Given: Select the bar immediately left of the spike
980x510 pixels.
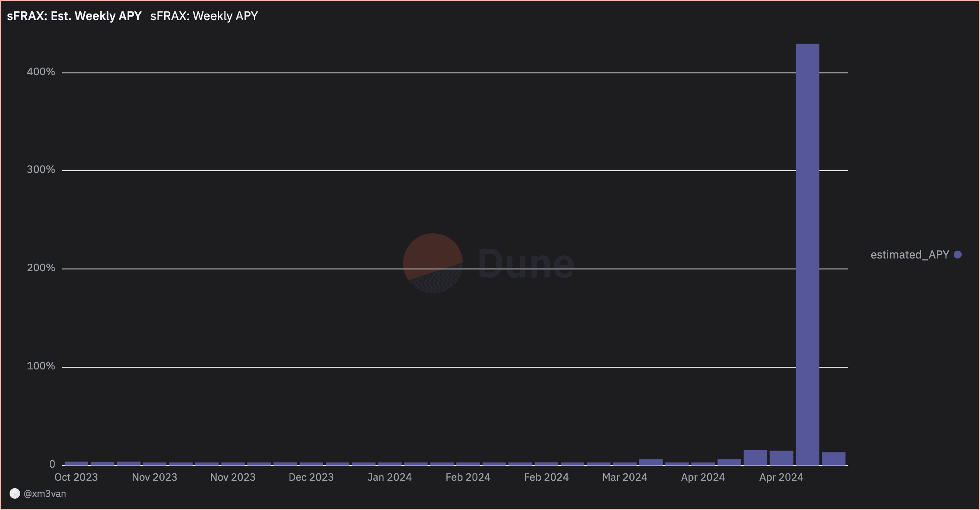Looking at the screenshot, I should 781,458.
